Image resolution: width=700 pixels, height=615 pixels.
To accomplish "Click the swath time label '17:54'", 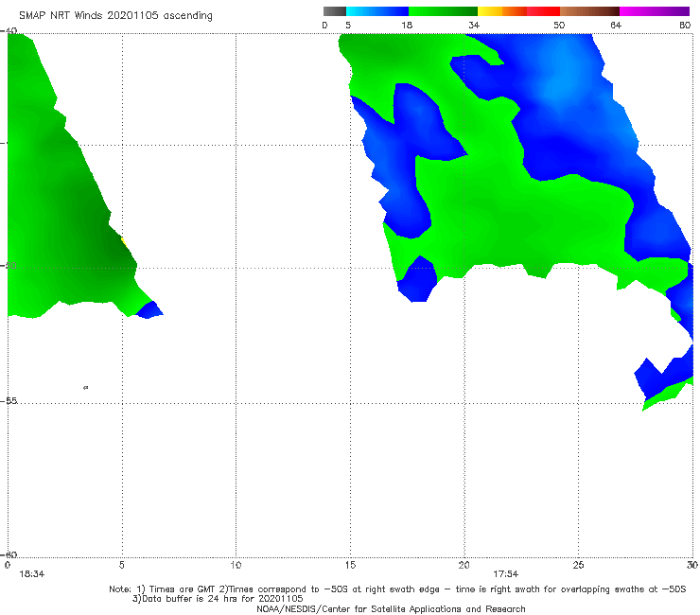I will click(x=505, y=574).
